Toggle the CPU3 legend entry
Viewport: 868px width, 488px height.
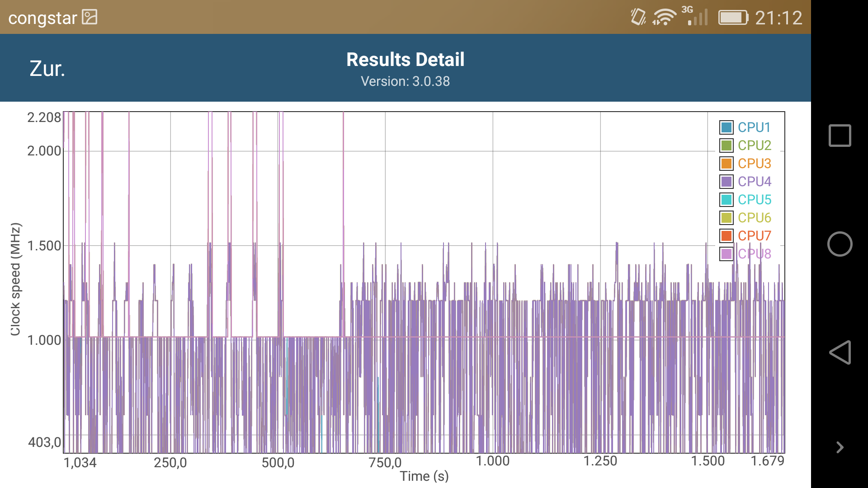(754, 164)
